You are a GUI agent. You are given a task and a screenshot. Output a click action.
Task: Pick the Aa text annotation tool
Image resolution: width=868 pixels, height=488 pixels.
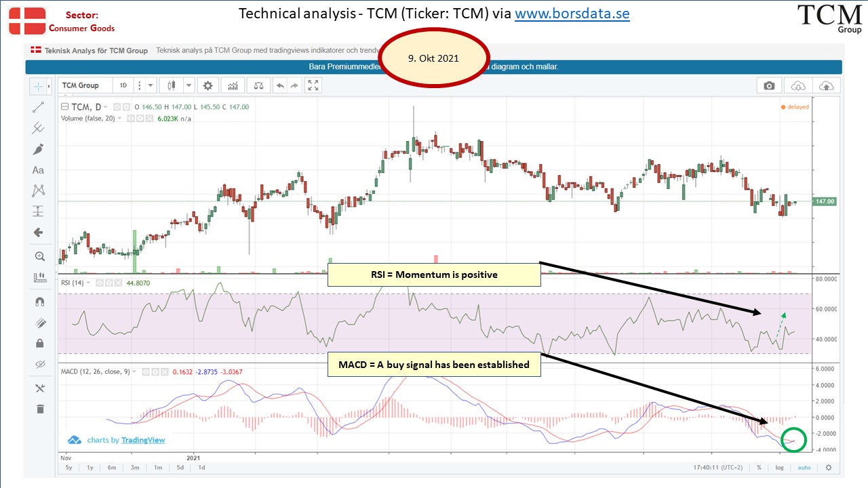click(39, 170)
